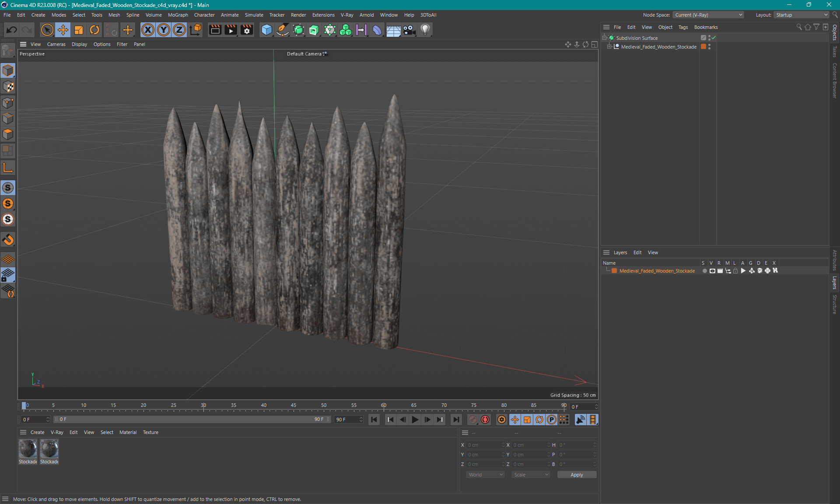Activate the Scale tool
840x504 pixels.
click(79, 30)
